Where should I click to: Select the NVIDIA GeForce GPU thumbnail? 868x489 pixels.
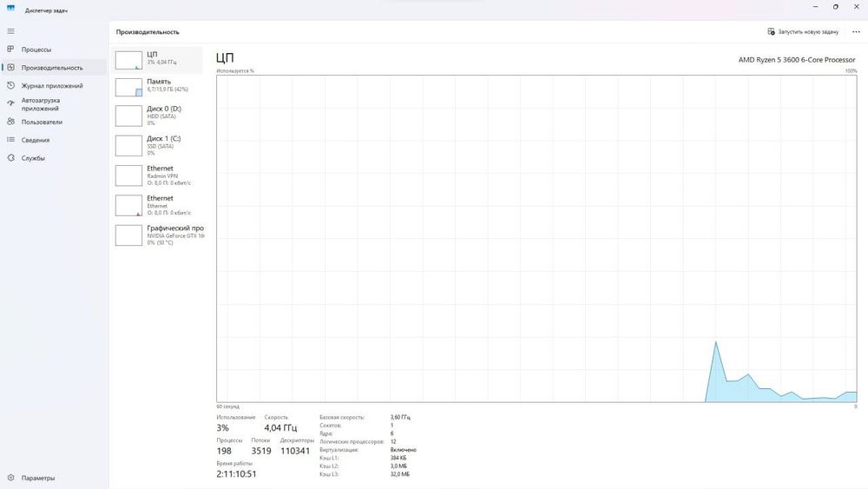click(128, 235)
